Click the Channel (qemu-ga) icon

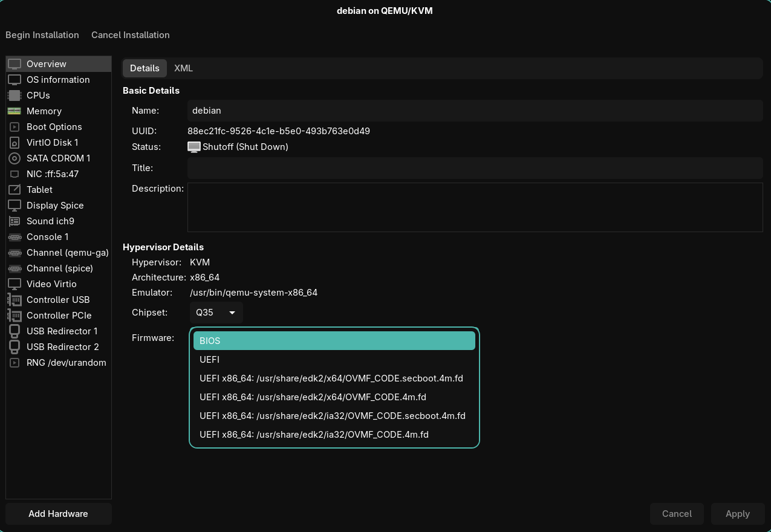pos(15,253)
